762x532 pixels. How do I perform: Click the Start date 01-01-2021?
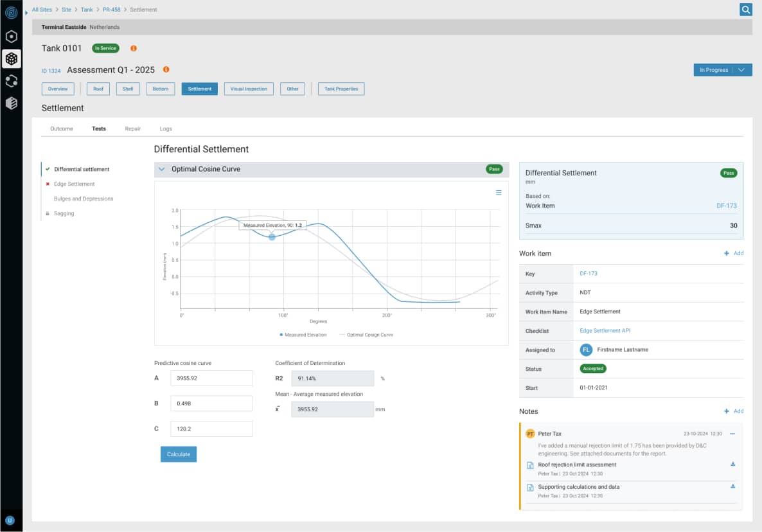click(594, 387)
